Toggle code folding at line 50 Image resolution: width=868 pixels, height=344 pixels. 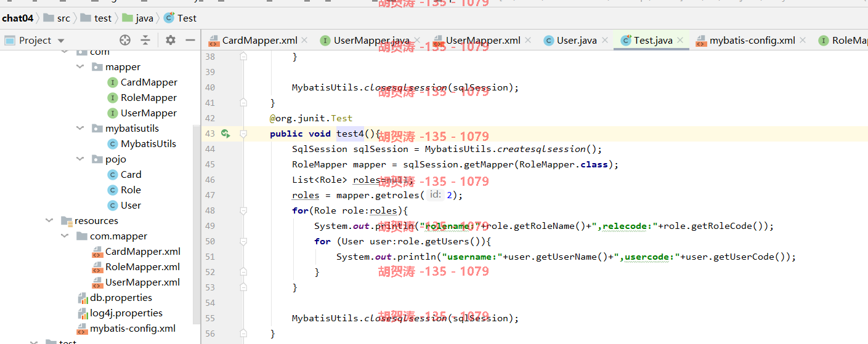click(243, 241)
